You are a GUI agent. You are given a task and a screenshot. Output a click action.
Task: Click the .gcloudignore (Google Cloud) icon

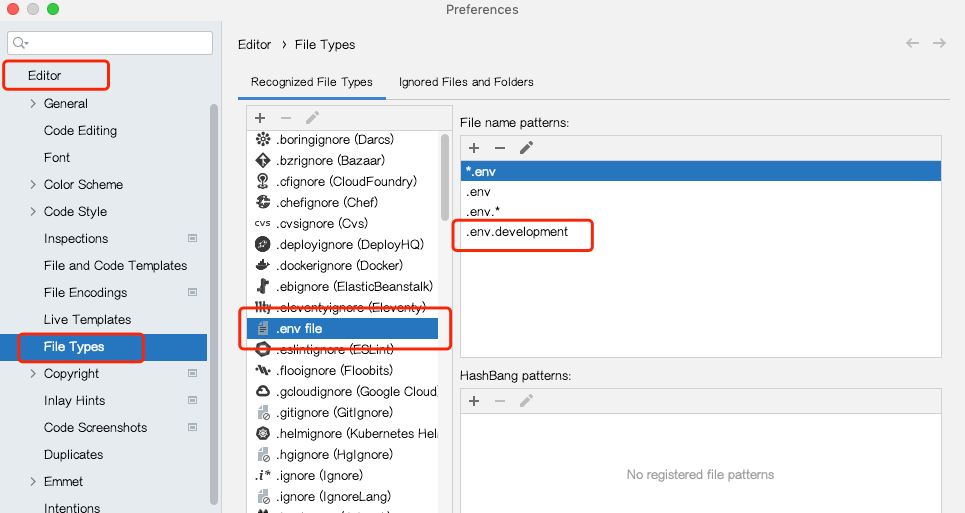(x=263, y=391)
